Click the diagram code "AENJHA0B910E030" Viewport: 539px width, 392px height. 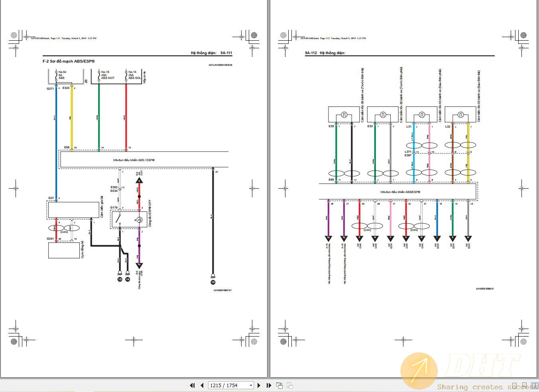tap(220, 65)
